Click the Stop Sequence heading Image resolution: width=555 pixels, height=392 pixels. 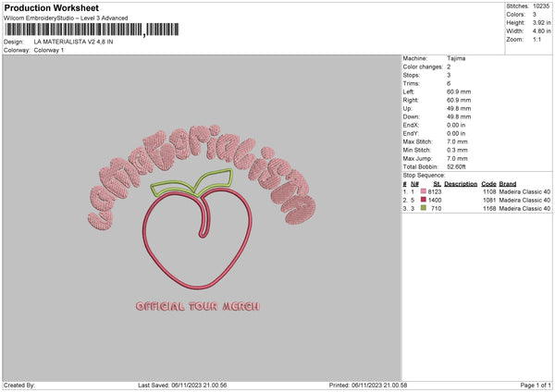424,176
